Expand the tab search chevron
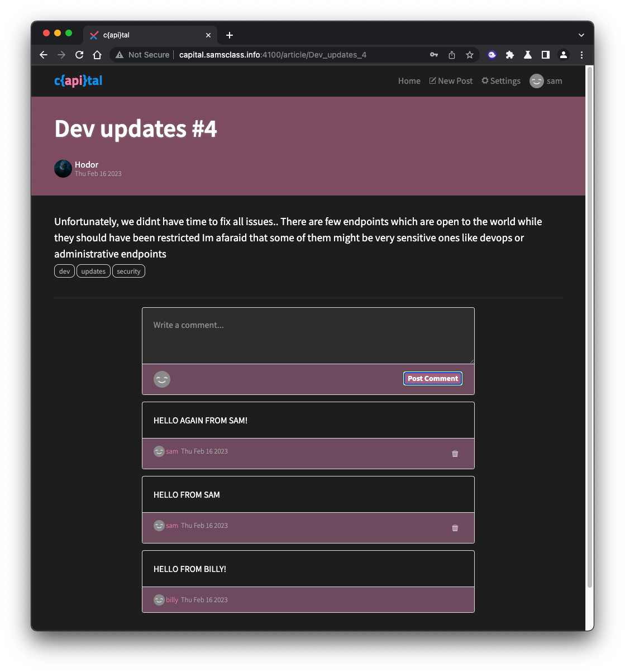Viewport: 625px width, 672px height. [x=581, y=35]
